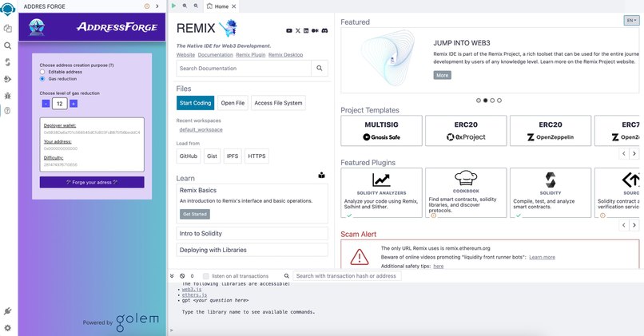Click the gas reduction level number field
The height and width of the screenshot is (336, 644).
pos(60,104)
